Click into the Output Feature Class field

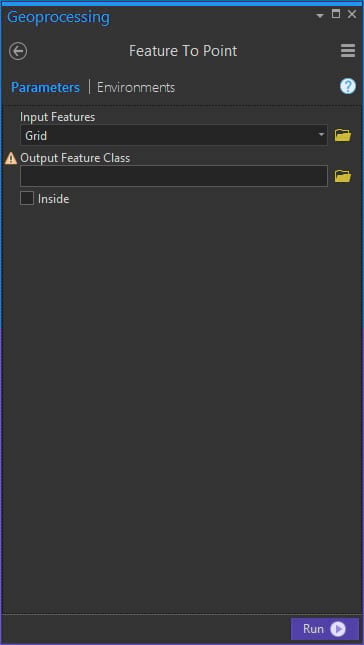coord(174,176)
